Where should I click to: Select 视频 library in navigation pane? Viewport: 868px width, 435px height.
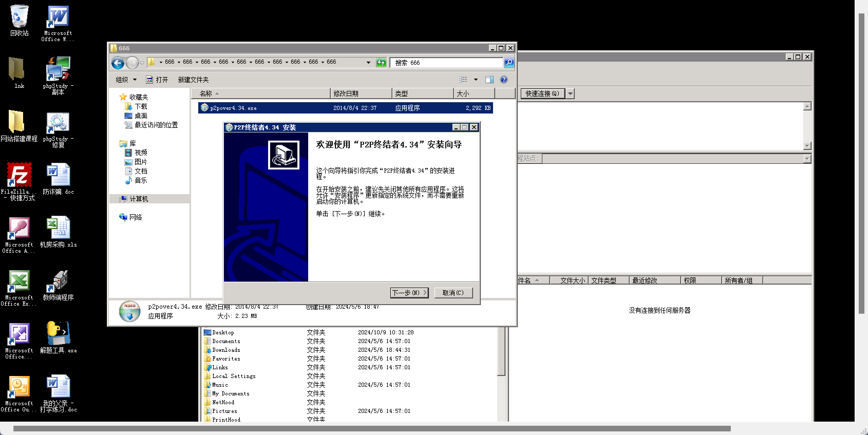click(x=136, y=153)
